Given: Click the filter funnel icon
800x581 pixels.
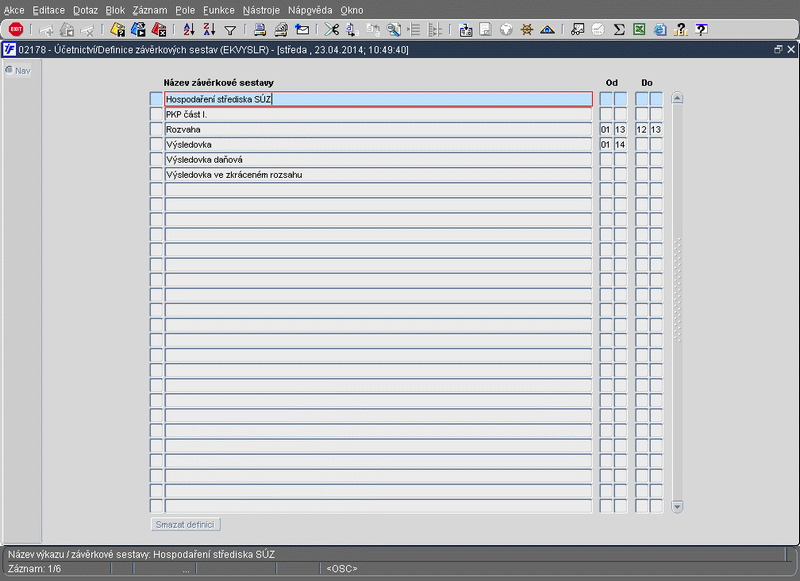Looking at the screenshot, I should pyautogui.click(x=230, y=31).
